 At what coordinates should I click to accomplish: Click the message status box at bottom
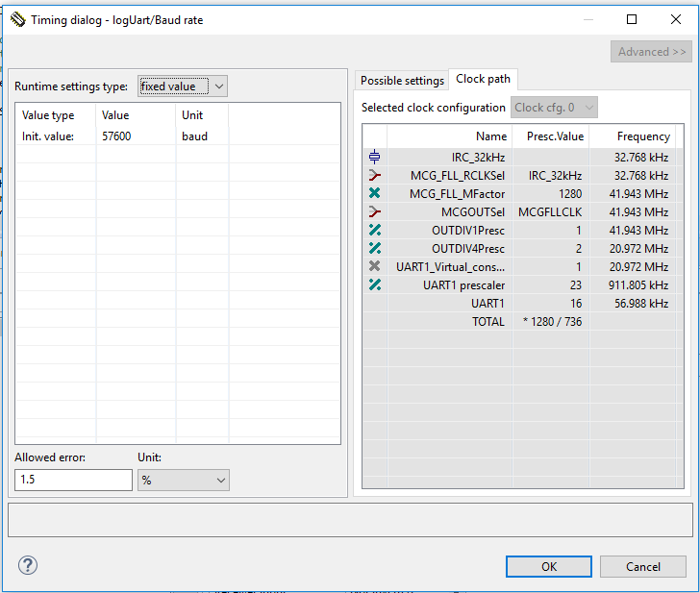[350, 520]
